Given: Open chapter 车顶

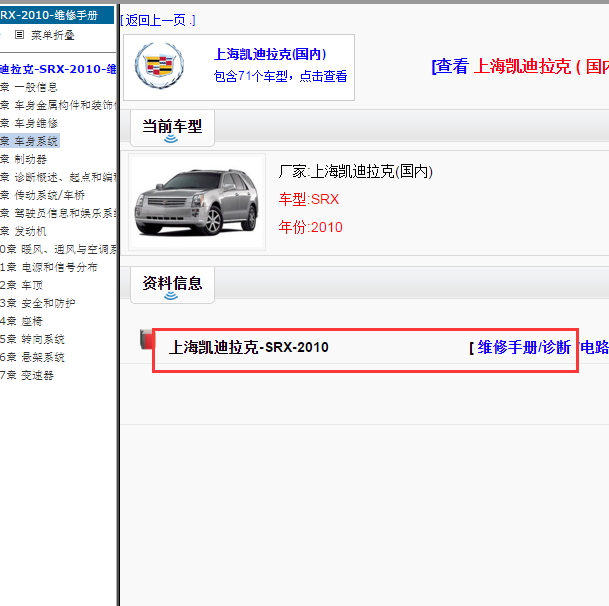Looking at the screenshot, I should tap(21, 285).
